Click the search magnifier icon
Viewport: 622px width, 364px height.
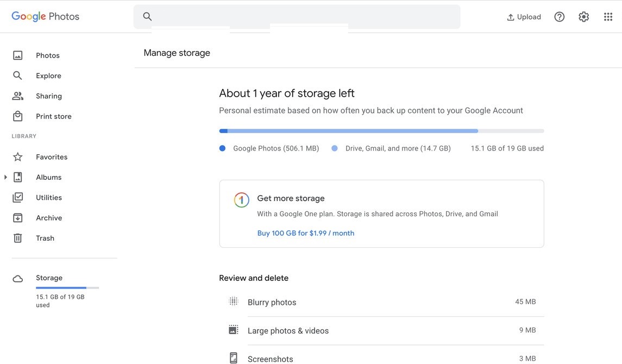tap(147, 17)
